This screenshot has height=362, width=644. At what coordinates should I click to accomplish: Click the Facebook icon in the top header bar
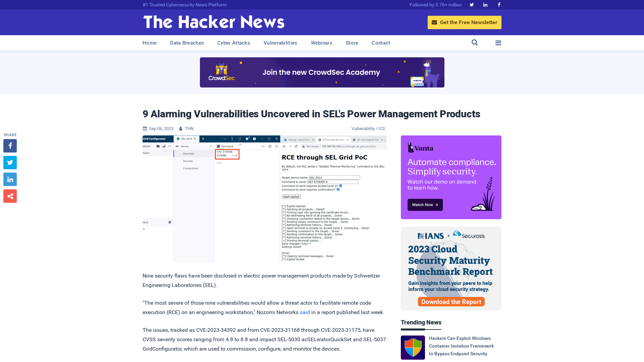pyautogui.click(x=499, y=4)
